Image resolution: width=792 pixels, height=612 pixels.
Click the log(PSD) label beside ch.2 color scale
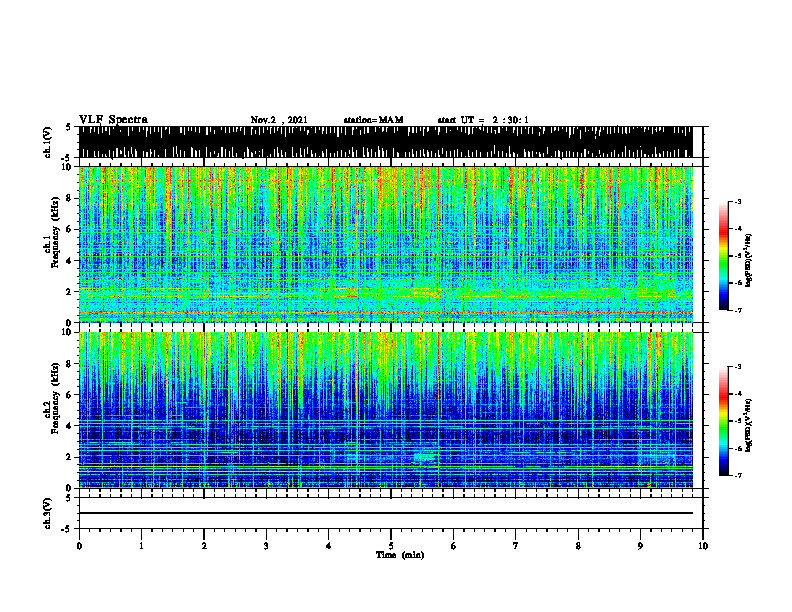[x=748, y=426]
